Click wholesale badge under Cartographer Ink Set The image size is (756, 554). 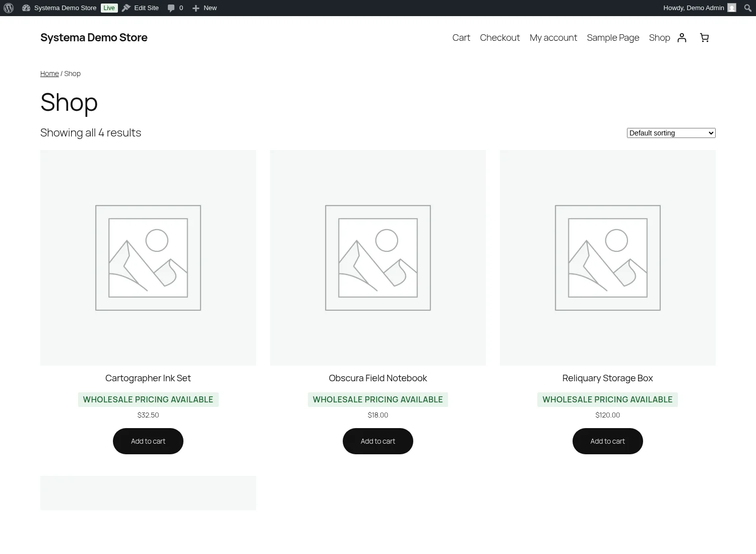tap(148, 399)
